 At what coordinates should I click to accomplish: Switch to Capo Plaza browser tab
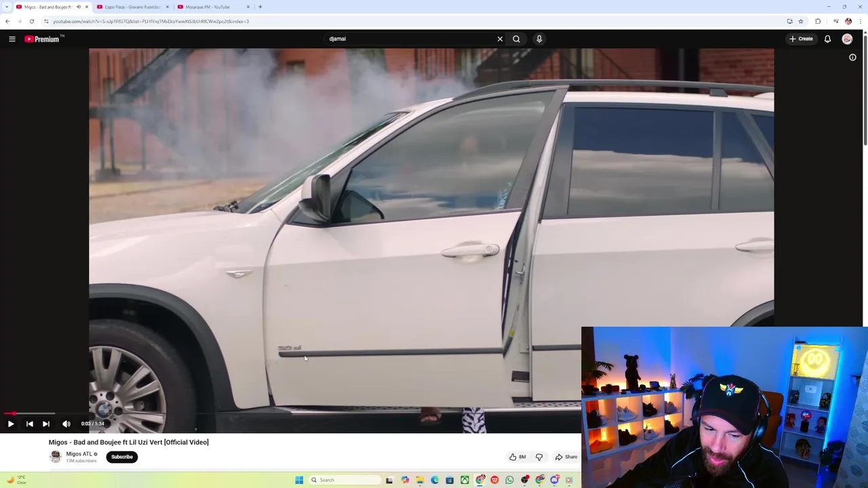(x=132, y=7)
